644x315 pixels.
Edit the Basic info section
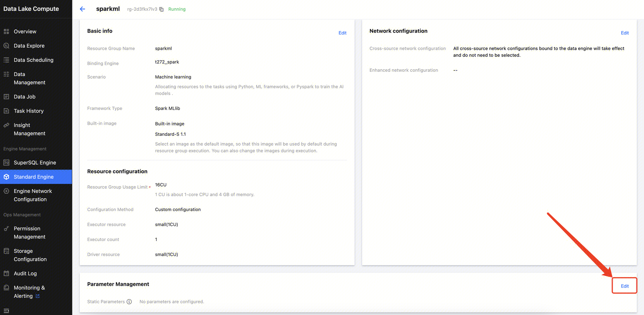342,33
